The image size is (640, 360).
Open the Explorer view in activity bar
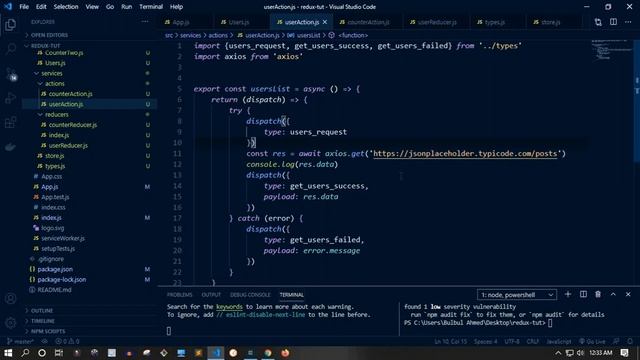click(11, 24)
